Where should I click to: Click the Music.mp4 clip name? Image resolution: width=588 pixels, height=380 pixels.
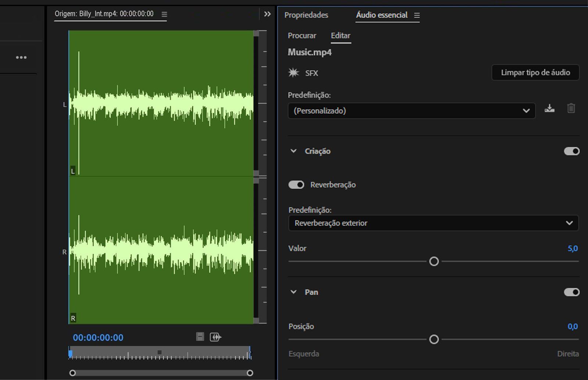click(x=309, y=52)
